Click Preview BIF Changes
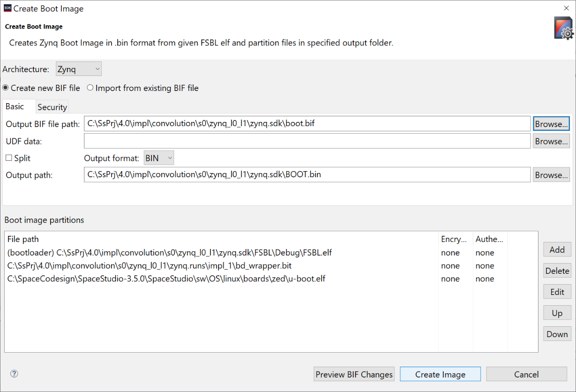576x392 pixels. (x=354, y=374)
